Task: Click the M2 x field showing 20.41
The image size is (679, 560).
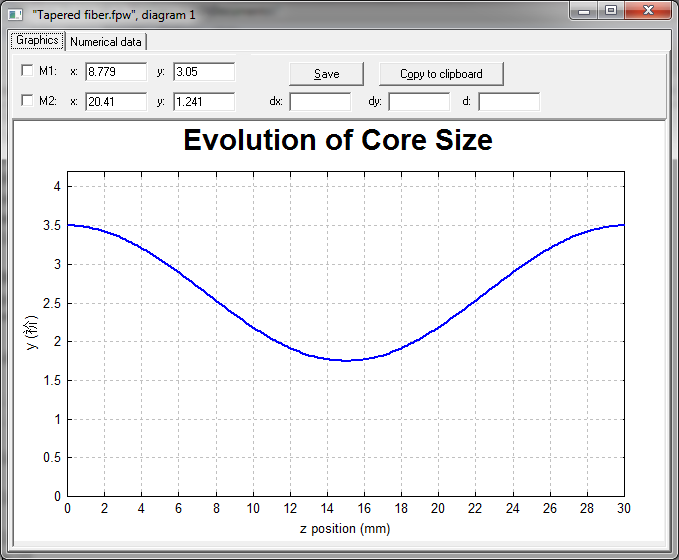Action: point(116,102)
